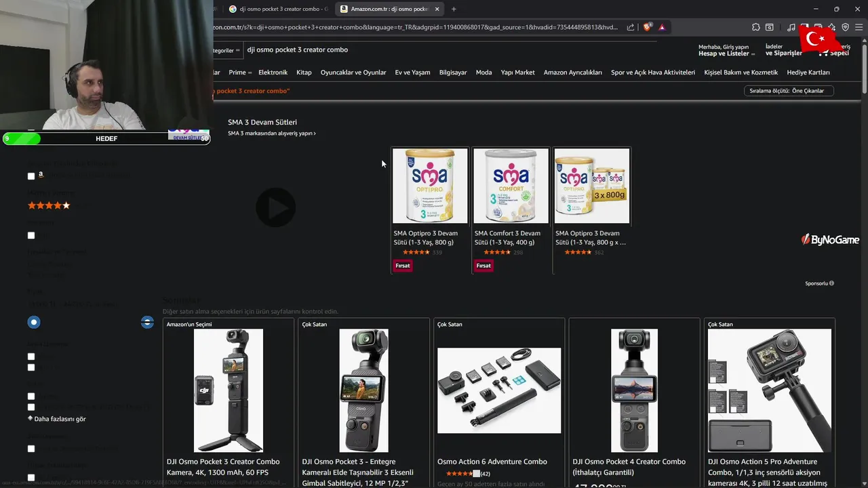Click SMA 3 markasından alışveriş yapın link

[271, 134]
